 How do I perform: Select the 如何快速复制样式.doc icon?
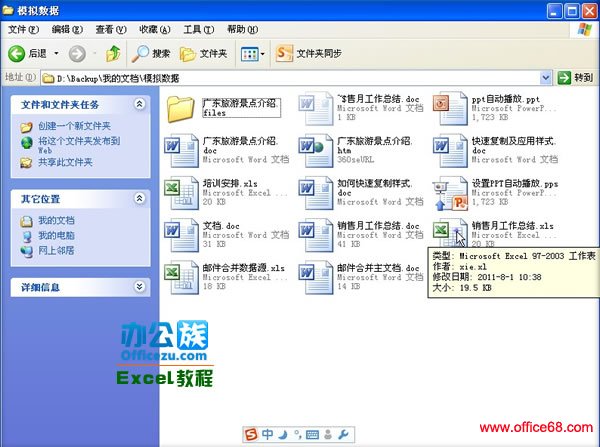[x=316, y=193]
